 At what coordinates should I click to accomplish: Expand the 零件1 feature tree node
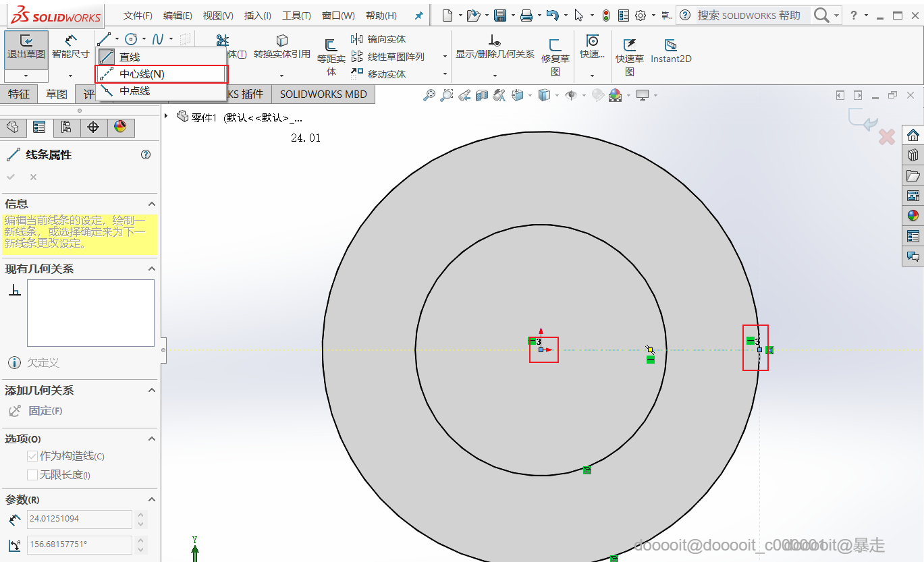tap(167, 117)
